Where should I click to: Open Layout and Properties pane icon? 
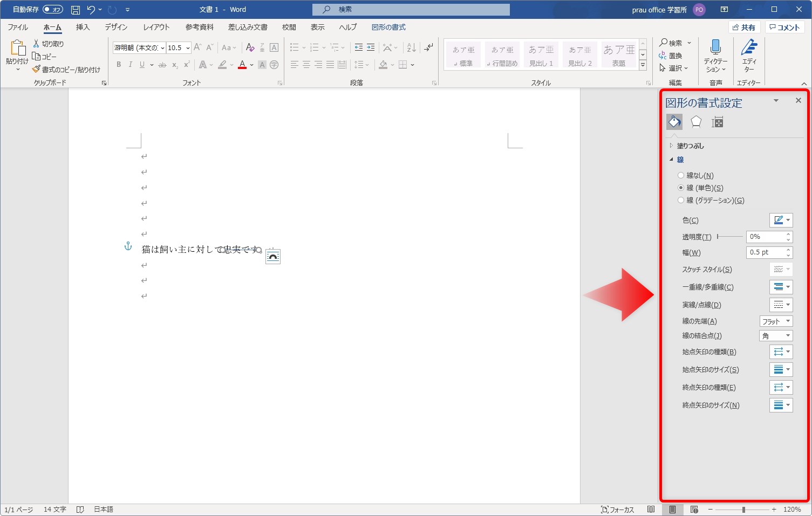coord(717,122)
